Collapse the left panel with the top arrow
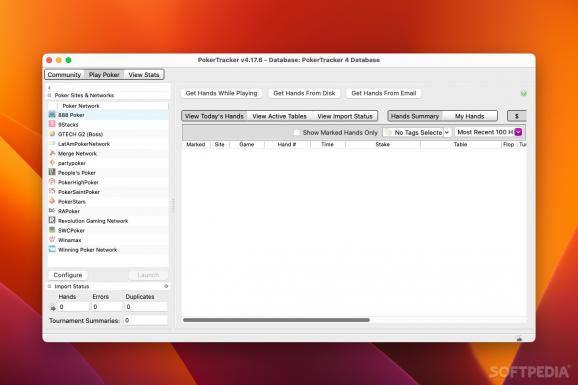 point(49,88)
